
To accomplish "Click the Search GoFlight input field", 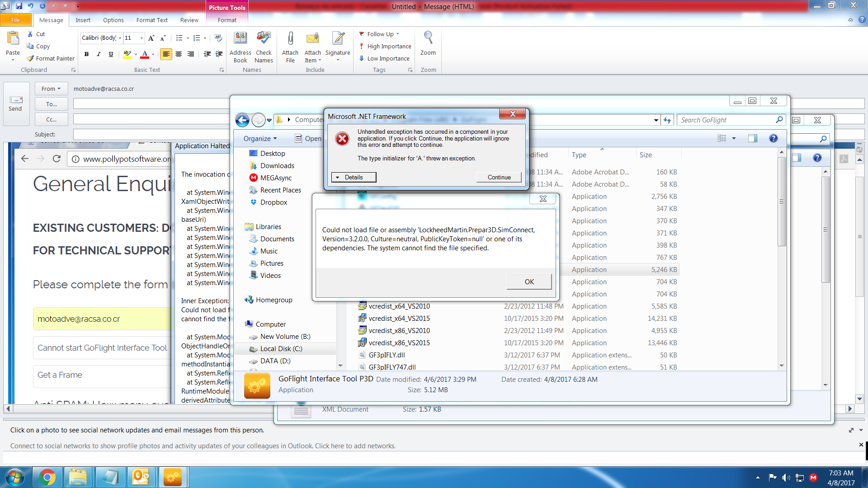I will click(726, 120).
